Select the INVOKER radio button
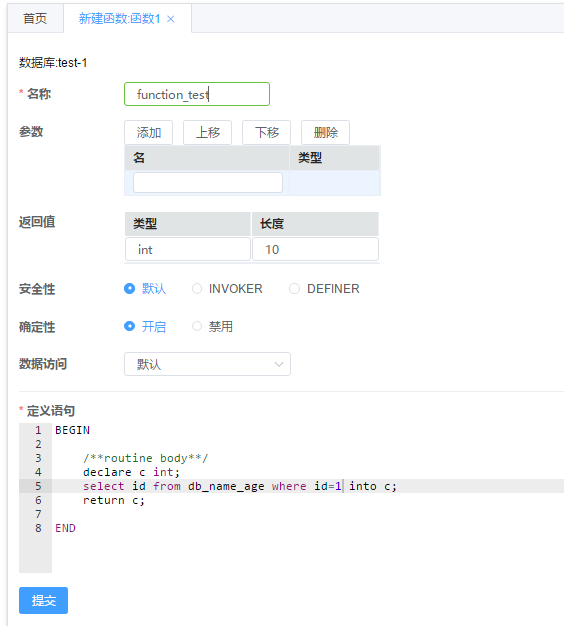The height and width of the screenshot is (626, 564). coord(197,288)
